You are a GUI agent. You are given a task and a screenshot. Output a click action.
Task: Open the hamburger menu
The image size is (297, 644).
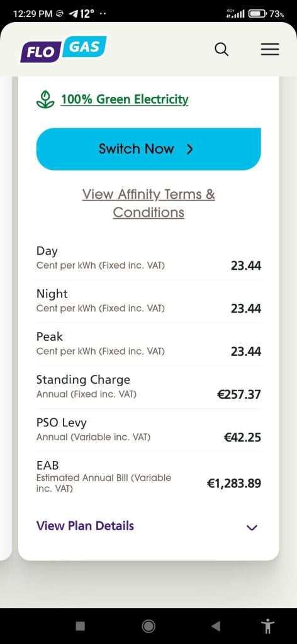(x=270, y=49)
